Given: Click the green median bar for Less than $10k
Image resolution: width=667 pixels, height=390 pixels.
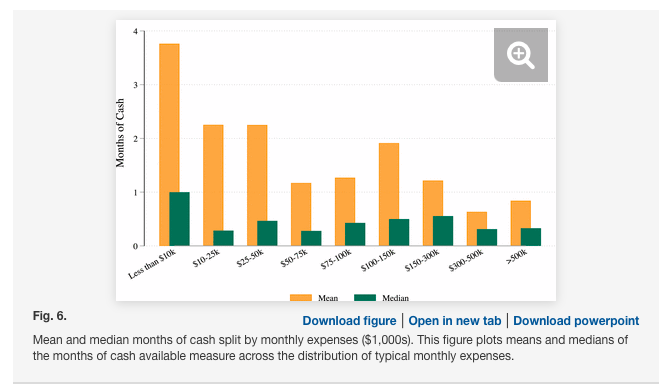Looking at the screenshot, I should (x=180, y=219).
